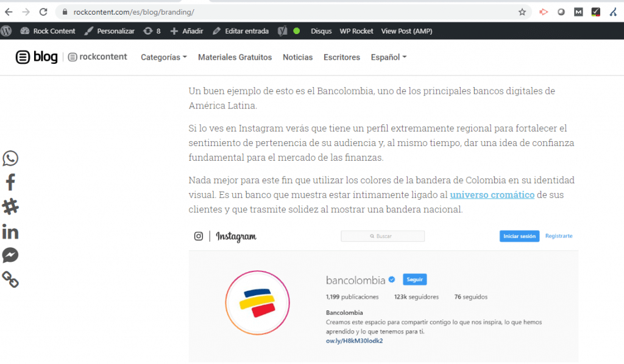Click the Iniciar sesión button
This screenshot has width=624, height=364.
[519, 236]
